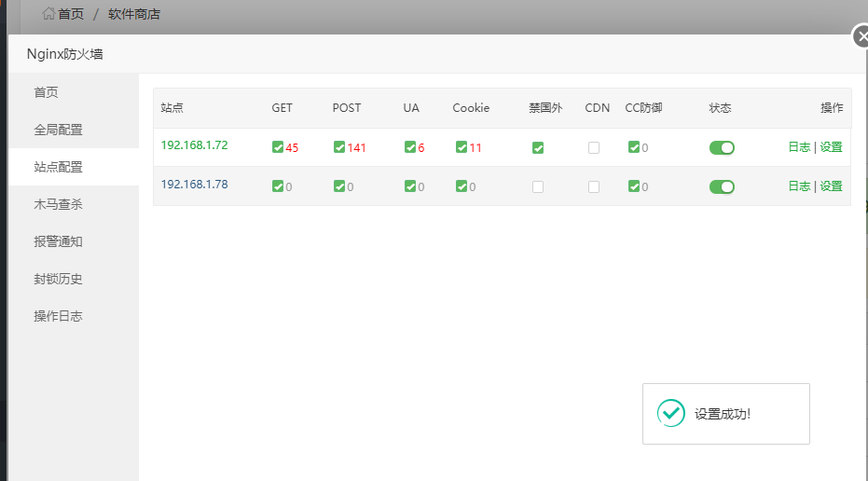The height and width of the screenshot is (481, 868).
Task: Go to 封锁历史 in sidebar
Action: [58, 279]
